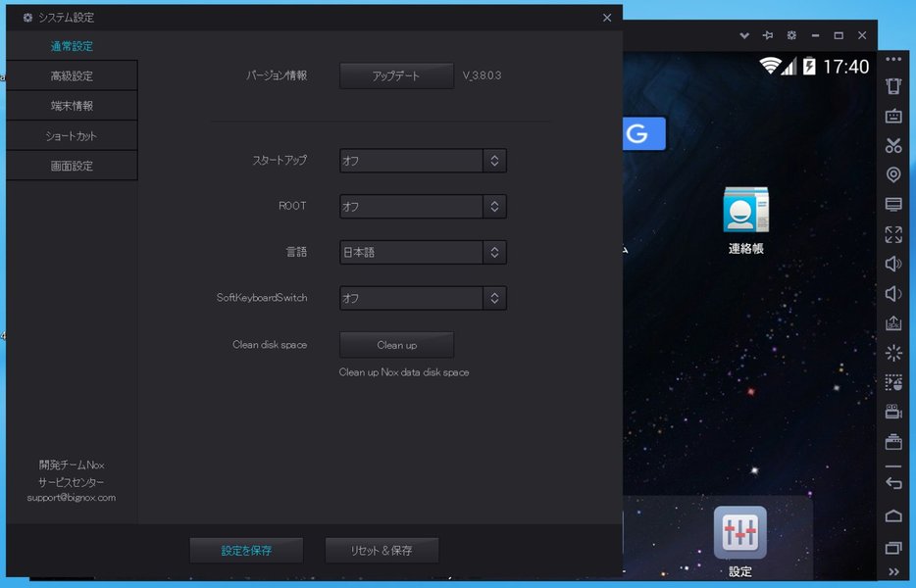916x588 pixels.
Task: Switch to the 画面設定 tab
Action: (72, 166)
